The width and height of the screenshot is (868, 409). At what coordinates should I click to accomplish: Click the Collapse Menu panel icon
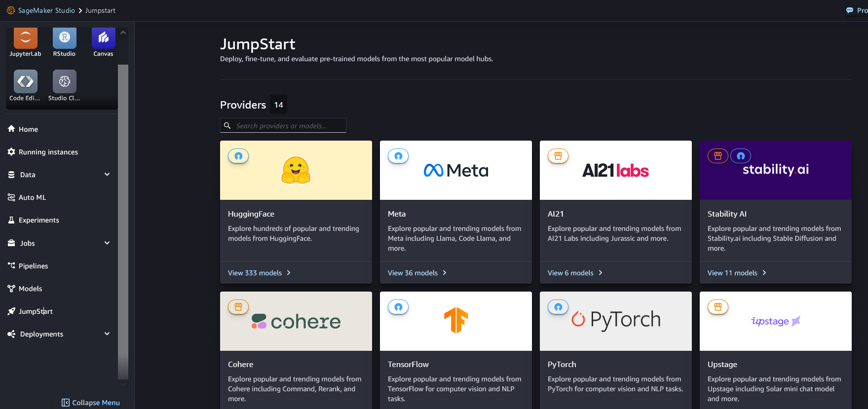[x=66, y=403]
